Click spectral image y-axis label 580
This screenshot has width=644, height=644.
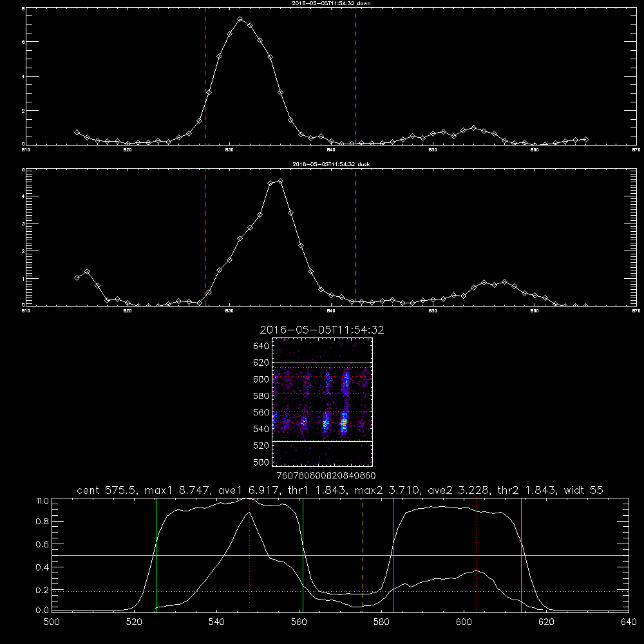(261, 396)
